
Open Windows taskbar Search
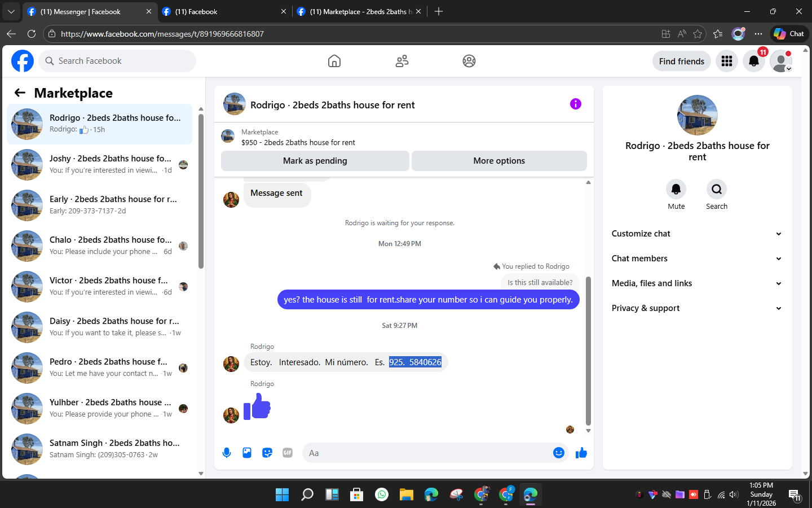[x=307, y=494]
